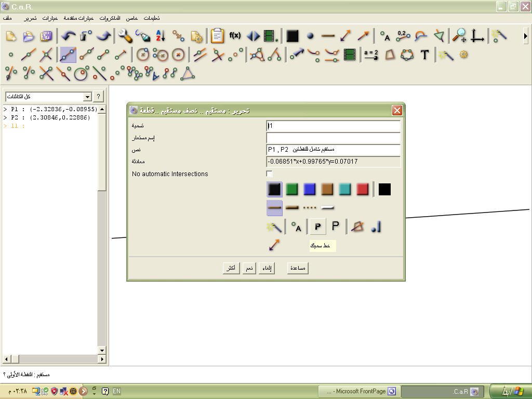Click the green filmstrip animation tool in second row
This screenshot has height=399, width=532.
point(350,55)
